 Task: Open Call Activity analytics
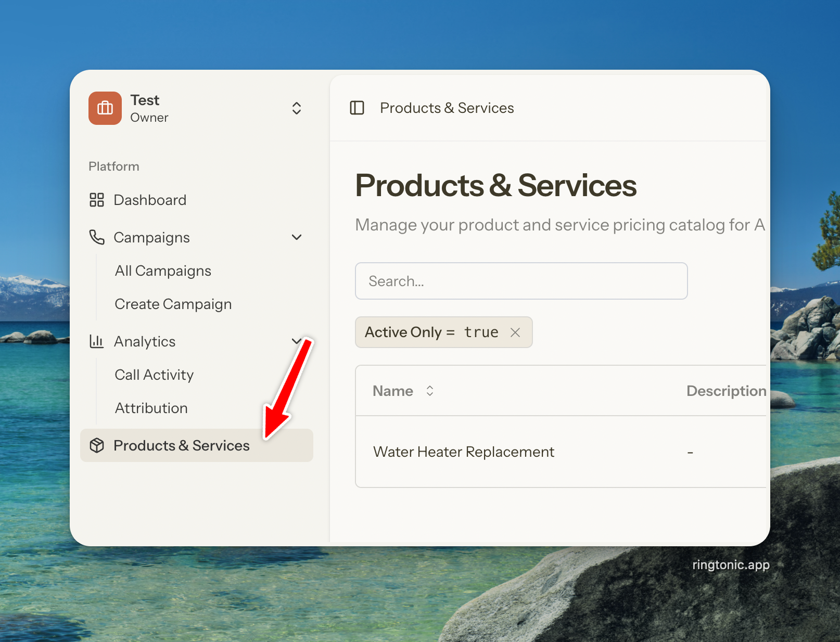pyautogui.click(x=154, y=375)
